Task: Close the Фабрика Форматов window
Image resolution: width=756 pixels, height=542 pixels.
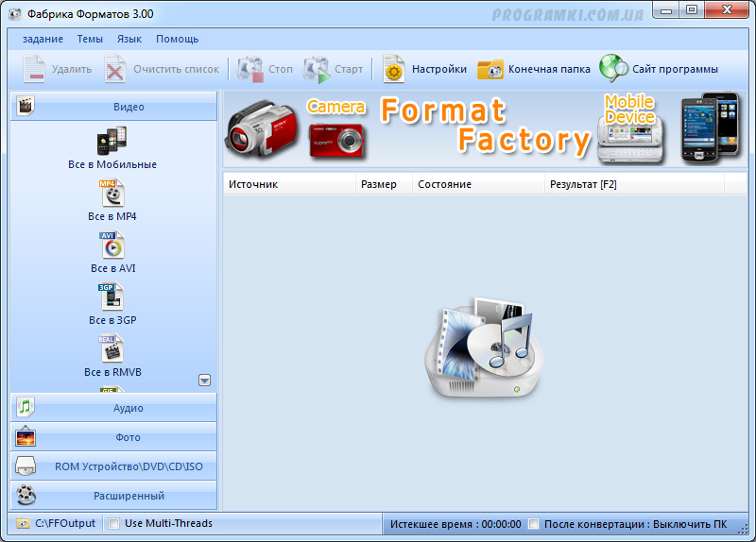Action: [727, 10]
